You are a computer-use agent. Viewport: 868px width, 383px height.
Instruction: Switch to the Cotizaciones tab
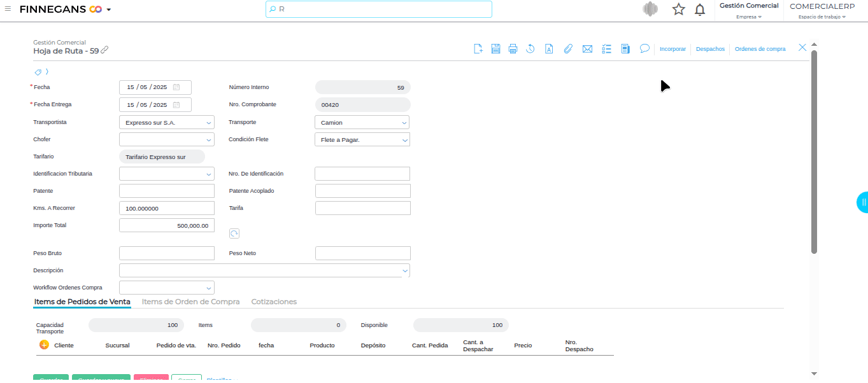tap(274, 302)
